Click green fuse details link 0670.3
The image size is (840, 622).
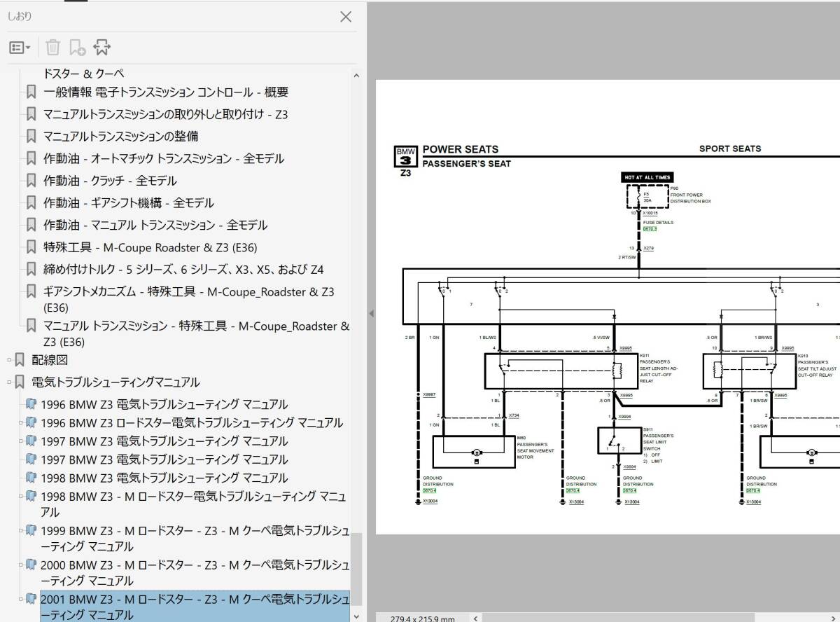tap(650, 229)
